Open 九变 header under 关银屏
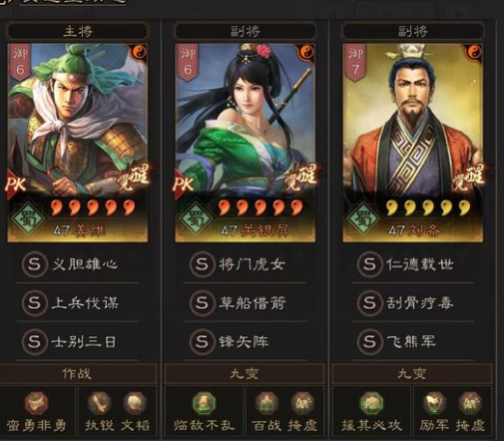Viewport: 504px width, 441px height. pos(245,374)
